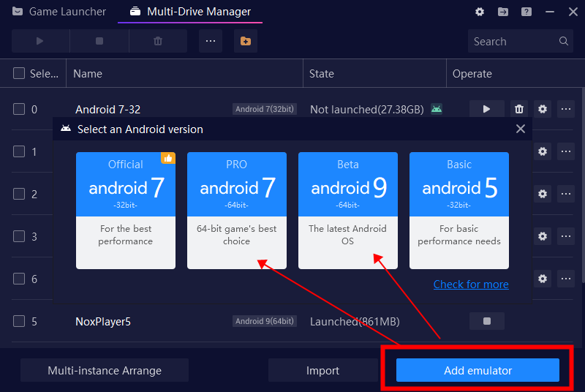Click the Android 9(64bit) version tag
This screenshot has height=392, width=585.
click(265, 321)
